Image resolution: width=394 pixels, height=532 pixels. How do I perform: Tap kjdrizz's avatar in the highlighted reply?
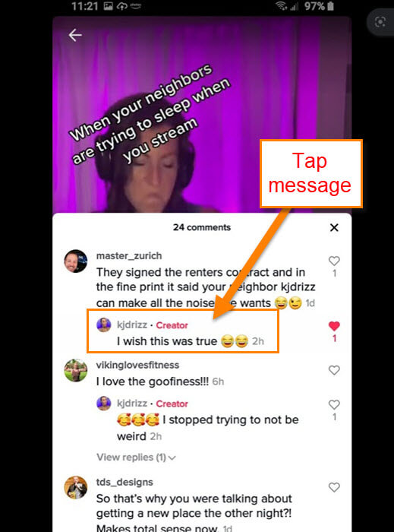point(104,325)
